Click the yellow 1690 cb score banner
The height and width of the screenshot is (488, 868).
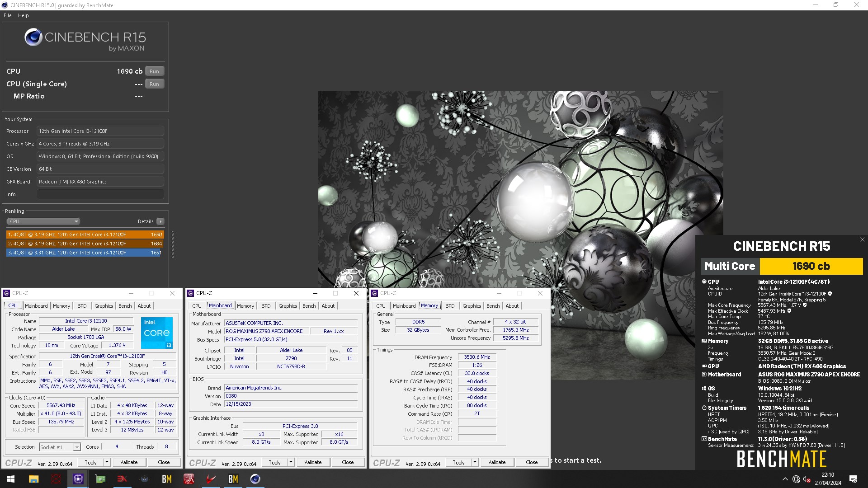click(x=811, y=266)
